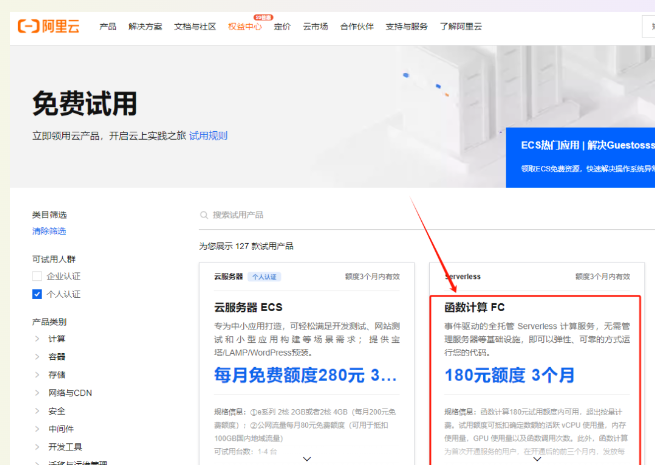Click the 清除筛选 link
Viewport: 655px width, 465px height.
(x=49, y=231)
